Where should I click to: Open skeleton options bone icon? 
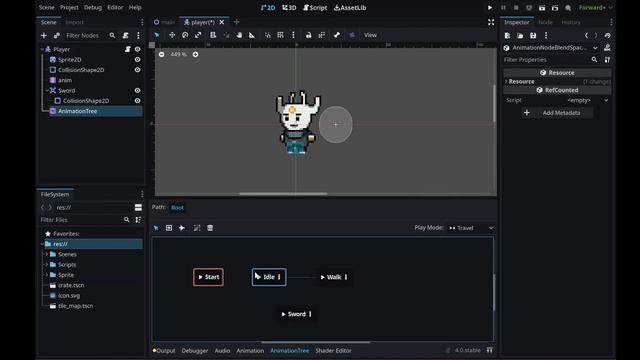coord(336,35)
